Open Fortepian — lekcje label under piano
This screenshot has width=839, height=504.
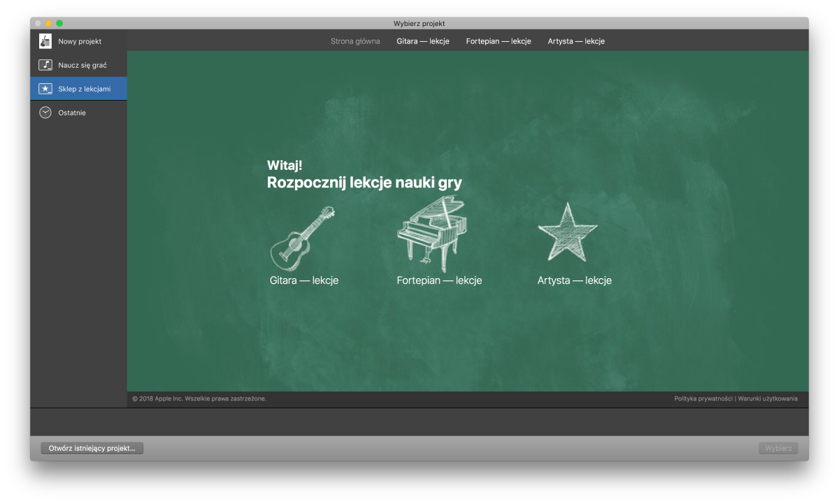(439, 280)
